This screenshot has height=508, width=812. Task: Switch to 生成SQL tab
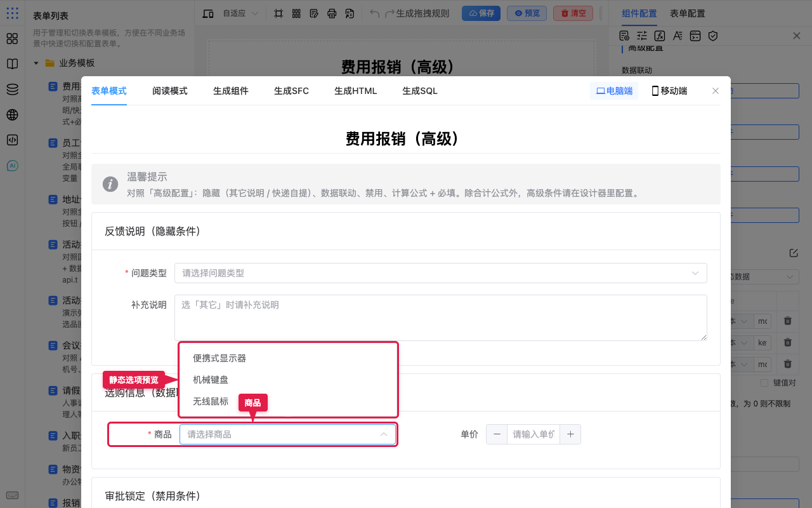pyautogui.click(x=420, y=91)
